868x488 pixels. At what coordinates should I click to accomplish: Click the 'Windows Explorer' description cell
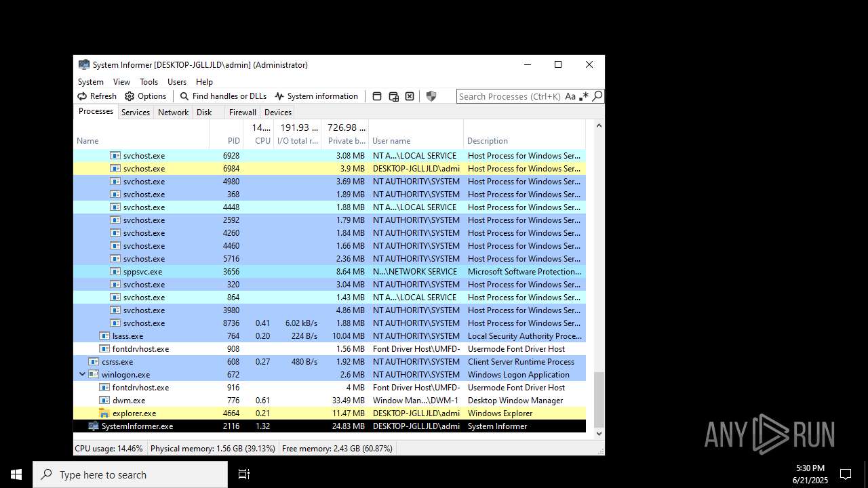coord(500,413)
